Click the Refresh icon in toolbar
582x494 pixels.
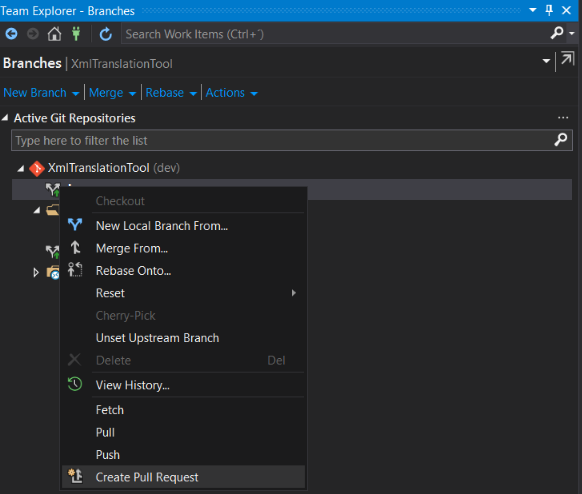coord(106,34)
